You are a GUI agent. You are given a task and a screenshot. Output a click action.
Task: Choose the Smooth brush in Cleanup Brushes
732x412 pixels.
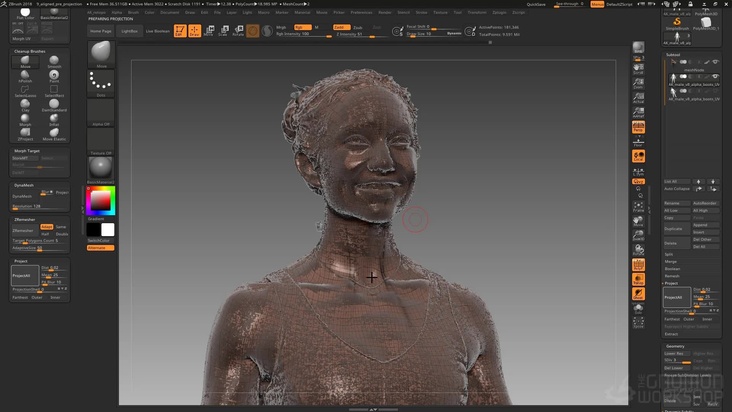pos(54,62)
